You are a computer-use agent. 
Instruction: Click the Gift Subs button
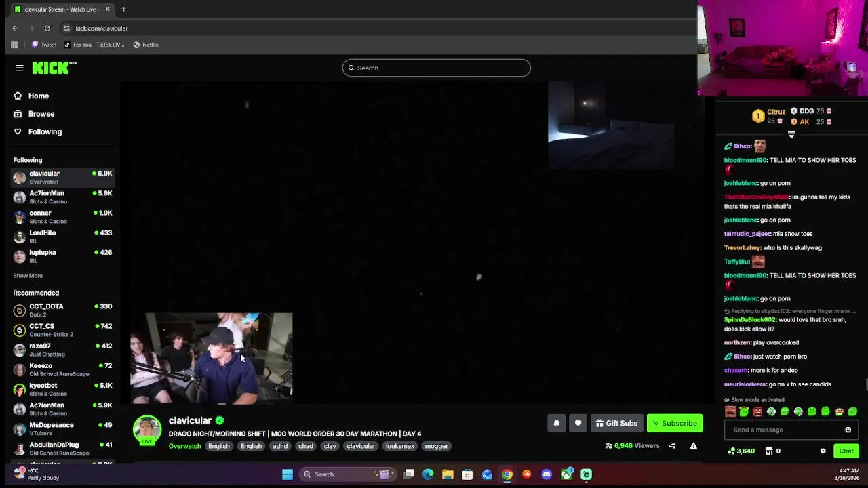[616, 423]
